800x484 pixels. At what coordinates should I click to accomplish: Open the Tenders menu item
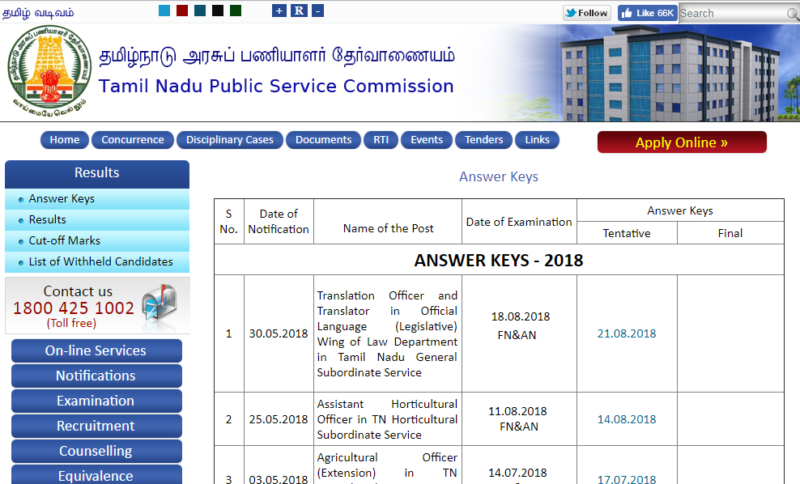point(484,140)
